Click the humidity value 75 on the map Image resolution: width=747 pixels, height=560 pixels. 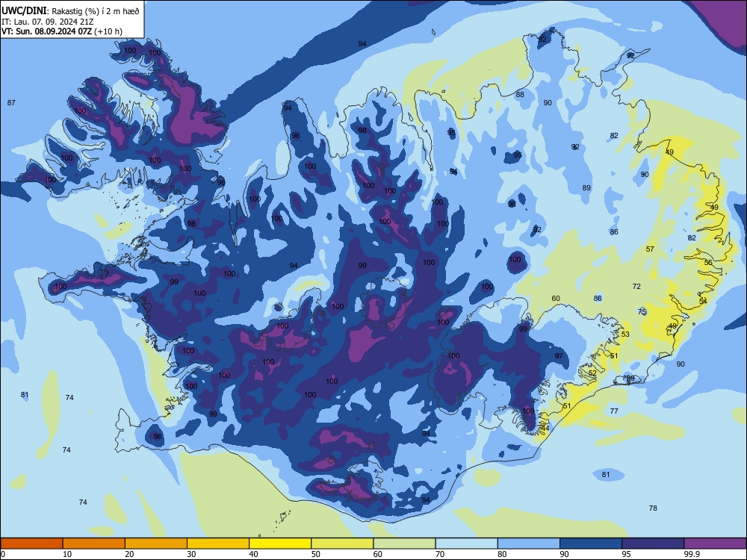point(642,312)
